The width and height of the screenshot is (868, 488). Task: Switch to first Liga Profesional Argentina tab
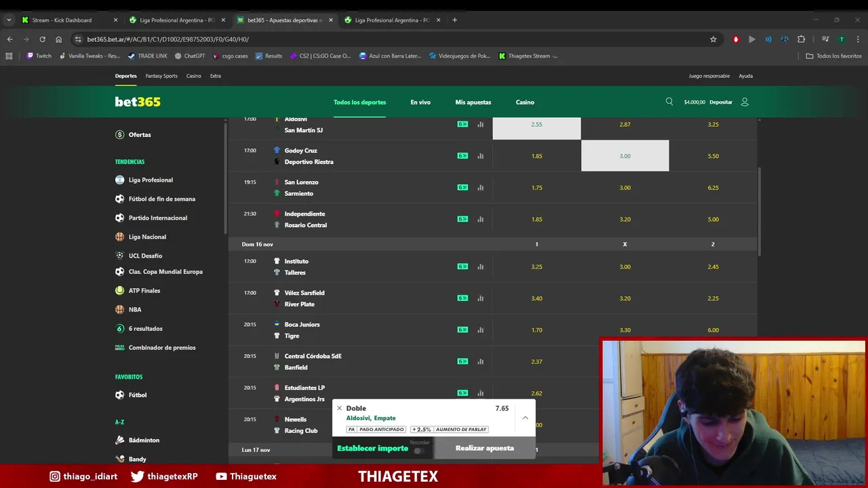178,20
